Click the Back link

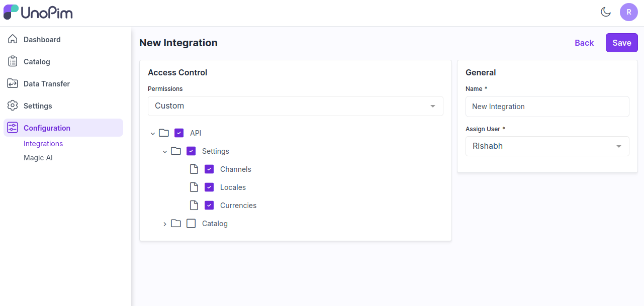click(584, 43)
